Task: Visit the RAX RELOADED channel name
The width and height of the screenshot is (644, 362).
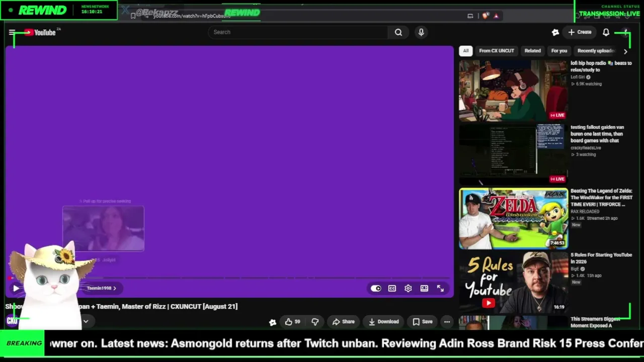Action: [x=585, y=212]
